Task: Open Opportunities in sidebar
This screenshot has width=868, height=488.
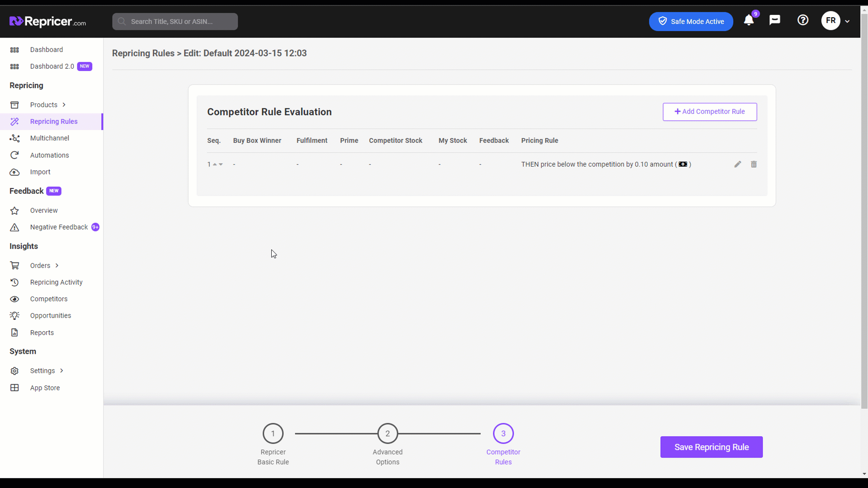Action: (x=51, y=316)
